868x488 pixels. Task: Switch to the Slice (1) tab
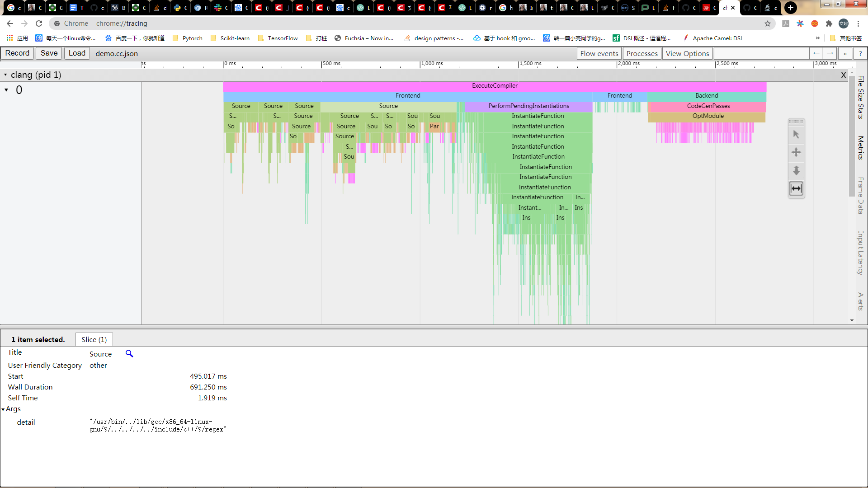tap(94, 339)
